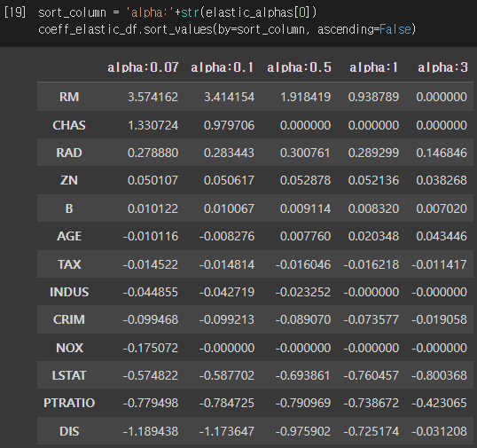The image size is (477, 448).
Task: Click RAD value 0.146846
Action: pyautogui.click(x=442, y=153)
